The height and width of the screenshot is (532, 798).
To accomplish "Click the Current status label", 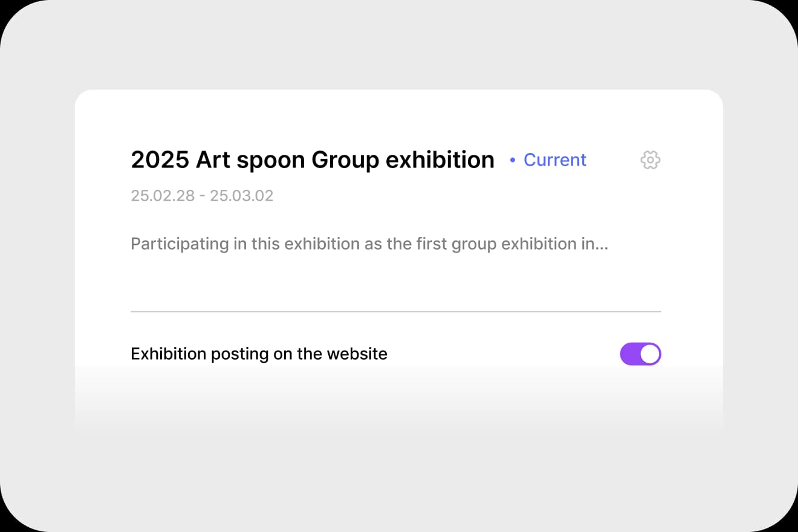I will (x=554, y=160).
